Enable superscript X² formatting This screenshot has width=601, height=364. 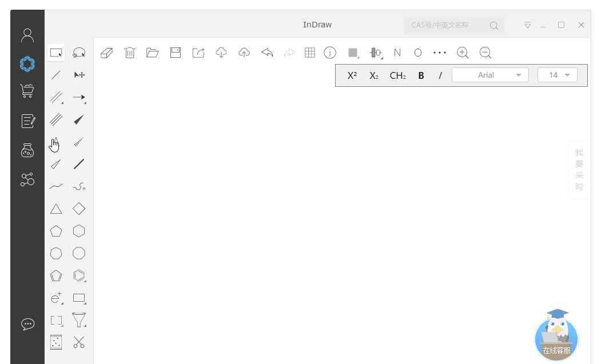tap(352, 75)
